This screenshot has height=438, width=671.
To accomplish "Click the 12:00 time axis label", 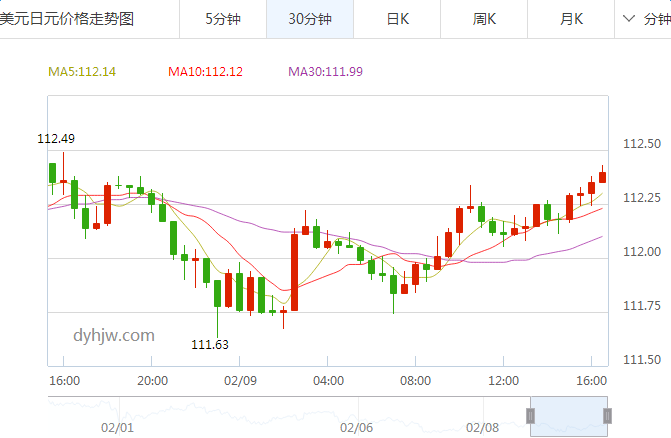I will (503, 381).
